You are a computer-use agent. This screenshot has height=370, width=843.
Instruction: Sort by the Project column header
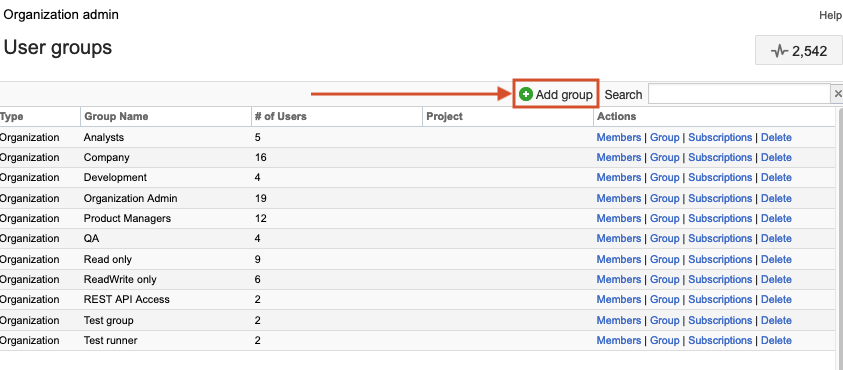444,116
